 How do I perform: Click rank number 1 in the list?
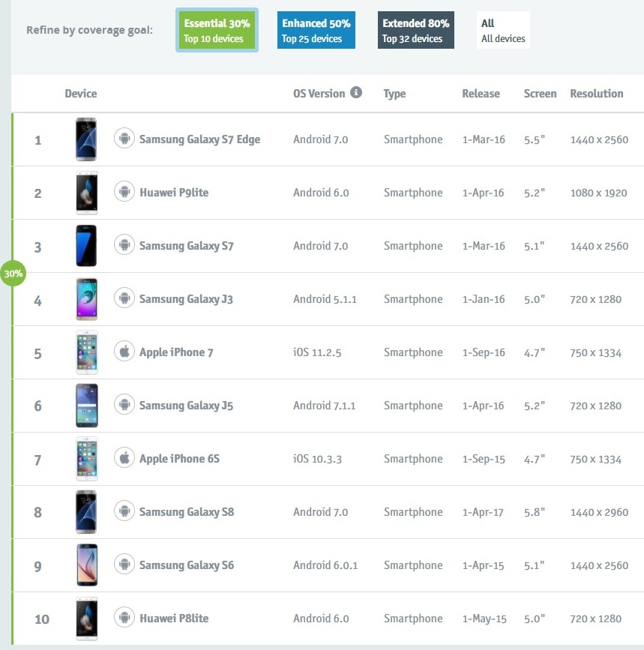coord(37,140)
